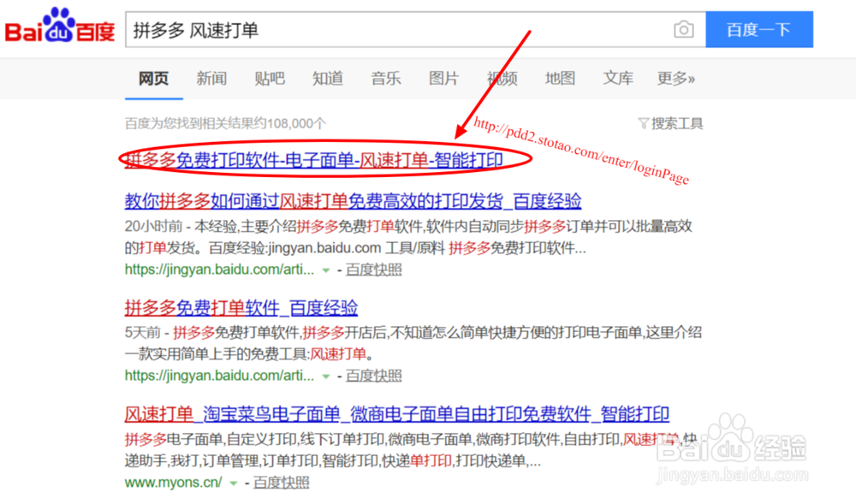Click snippet text starting 5天前
The height and width of the screenshot is (504, 856).
pyautogui.click(x=413, y=344)
